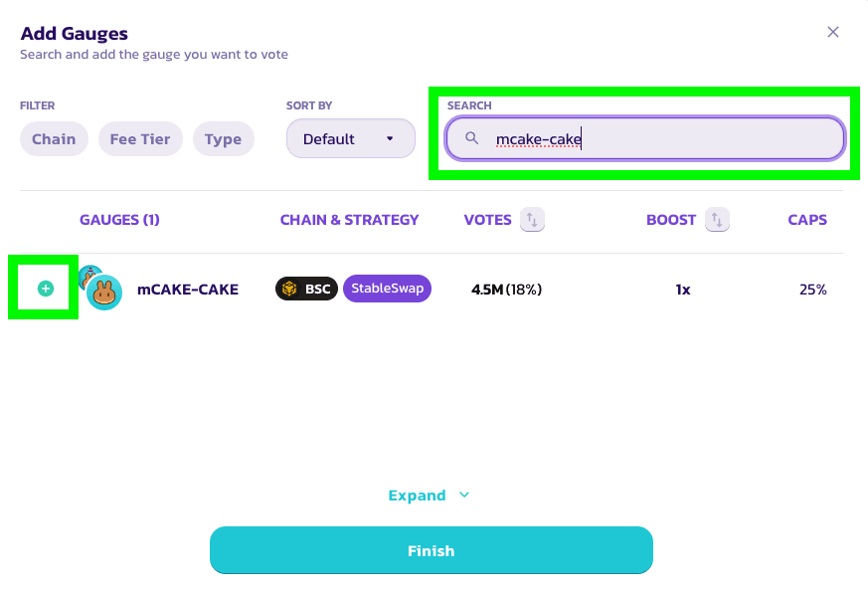Open the Fee Tier filter
868x591 pixels.
[140, 139]
